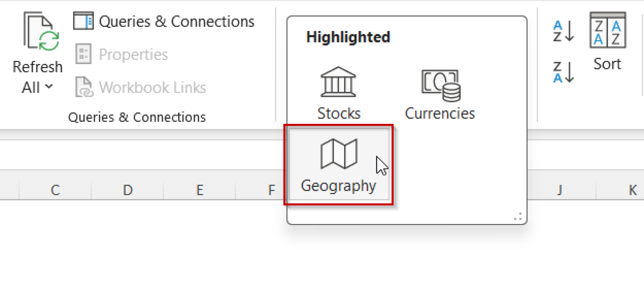Screen dimensions: 644x288
Task: Select column C header
Action: (x=55, y=190)
